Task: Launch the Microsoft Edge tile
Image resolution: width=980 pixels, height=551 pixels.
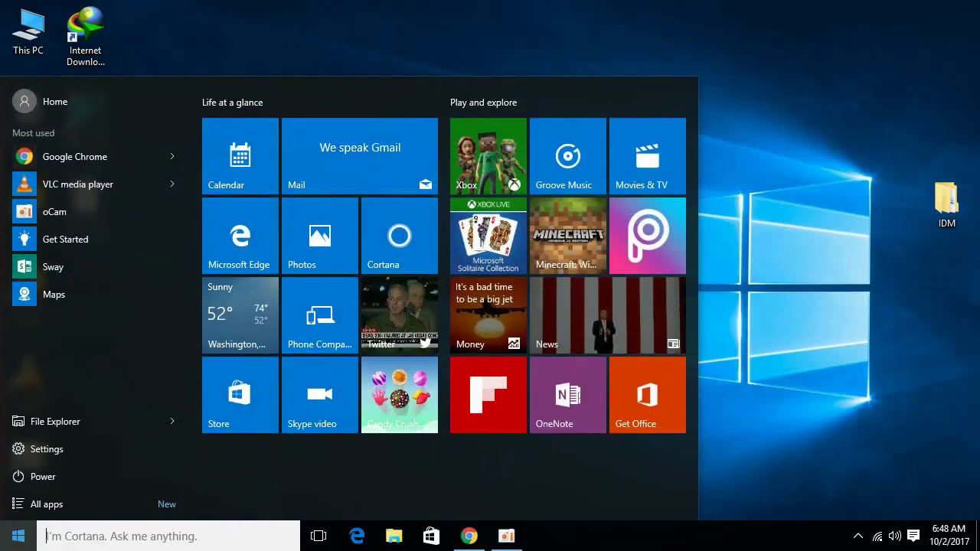Action: (x=240, y=236)
